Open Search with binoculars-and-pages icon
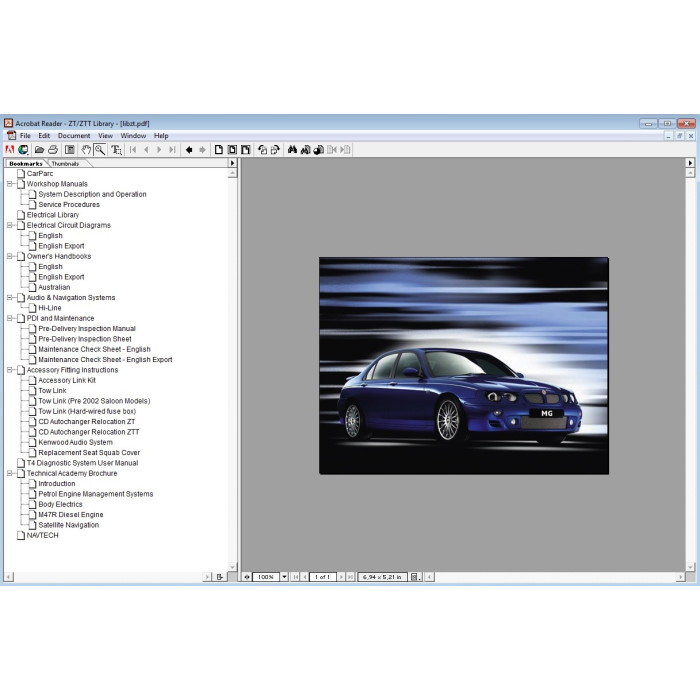 pos(305,150)
